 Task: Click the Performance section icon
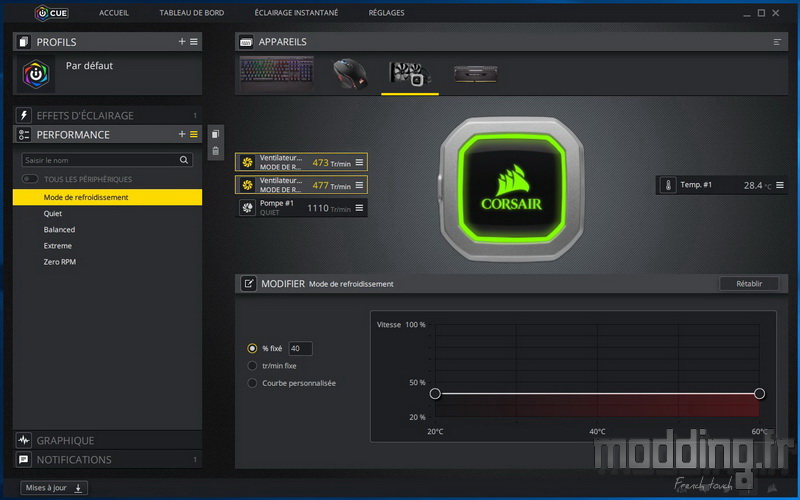point(23,135)
